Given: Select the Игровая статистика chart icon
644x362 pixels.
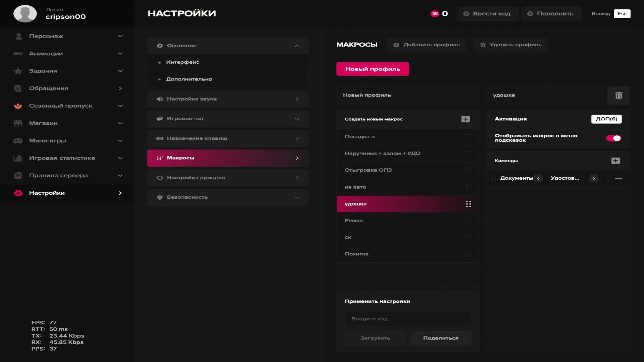Looking at the screenshot, I should click(18, 158).
